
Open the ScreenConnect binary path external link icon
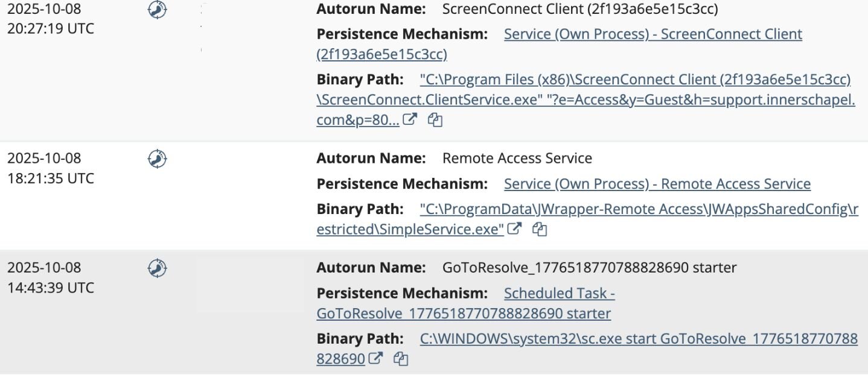(410, 120)
